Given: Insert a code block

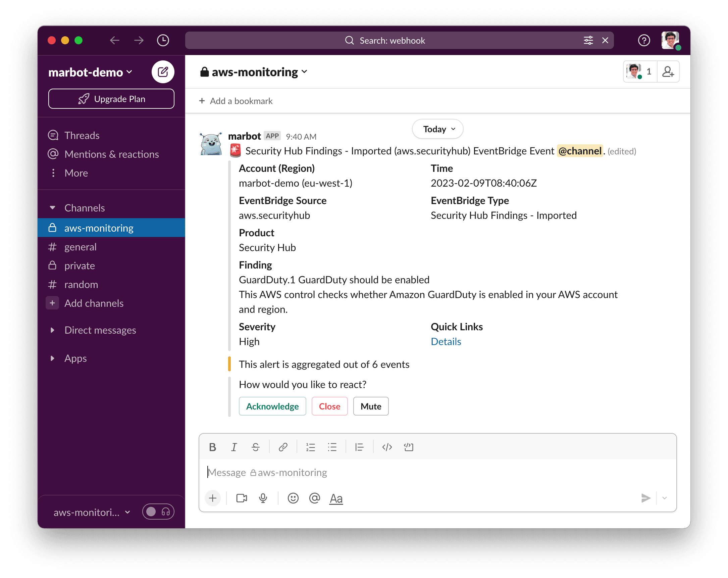Looking at the screenshot, I should (x=408, y=447).
